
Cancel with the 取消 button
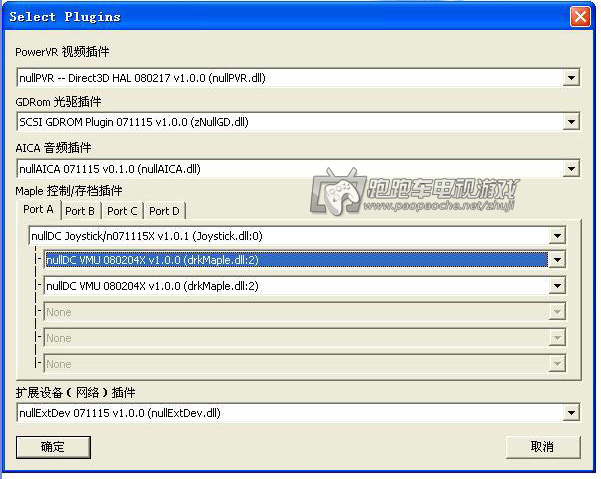(x=542, y=447)
